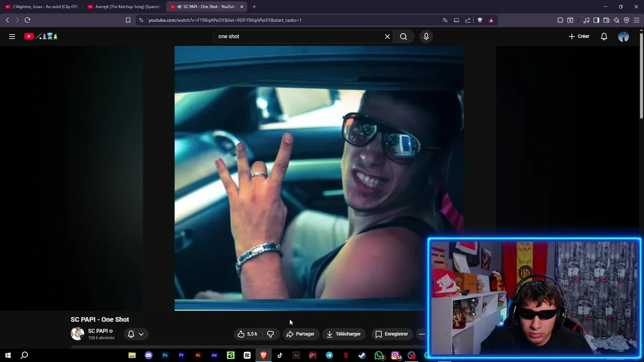The image size is (644, 362).
Task: Open the SC PAPI channel avatar
Action: tap(77, 334)
